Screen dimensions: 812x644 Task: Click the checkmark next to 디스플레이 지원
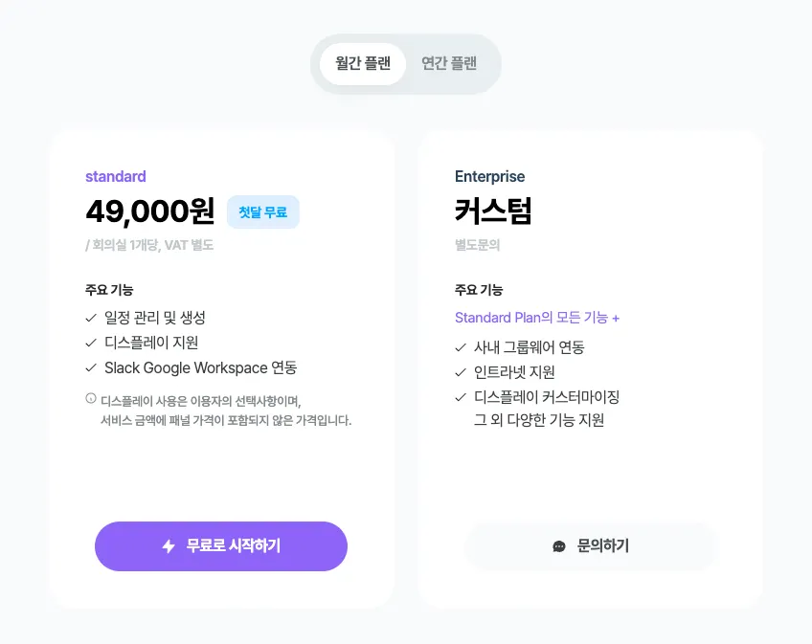pyautogui.click(x=91, y=343)
